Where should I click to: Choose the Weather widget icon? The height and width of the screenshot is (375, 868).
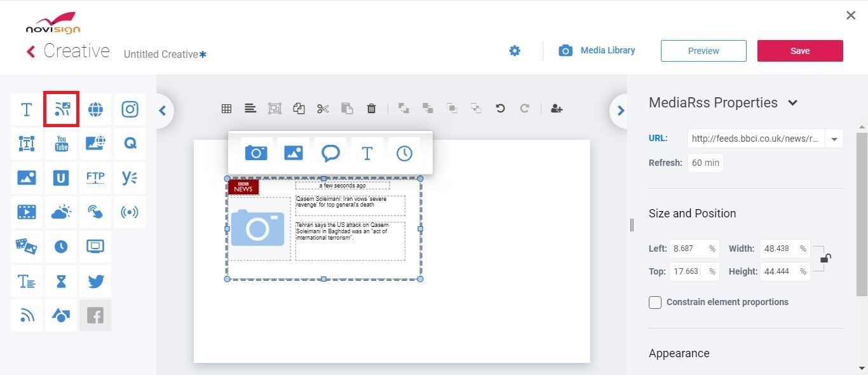[x=61, y=212]
